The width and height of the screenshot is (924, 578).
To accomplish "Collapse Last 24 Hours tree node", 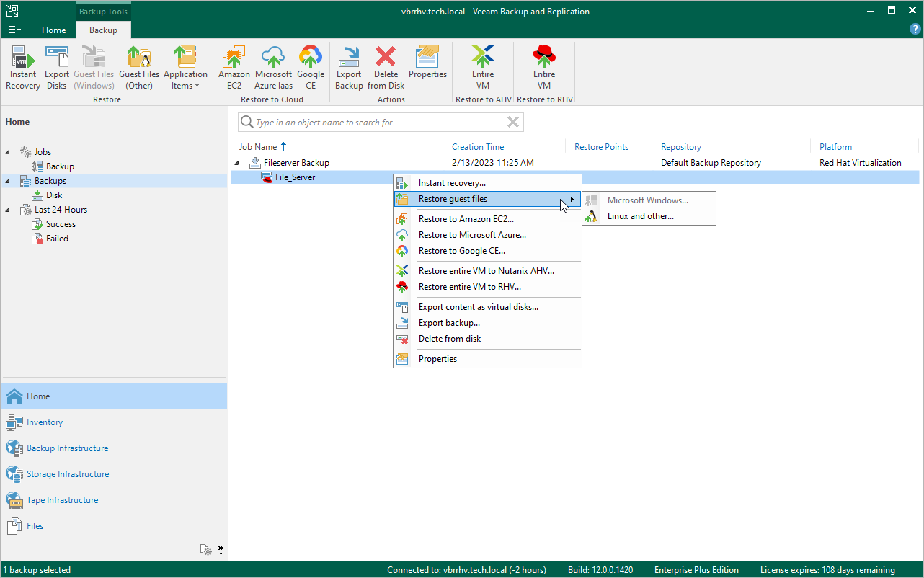I will click(8, 210).
